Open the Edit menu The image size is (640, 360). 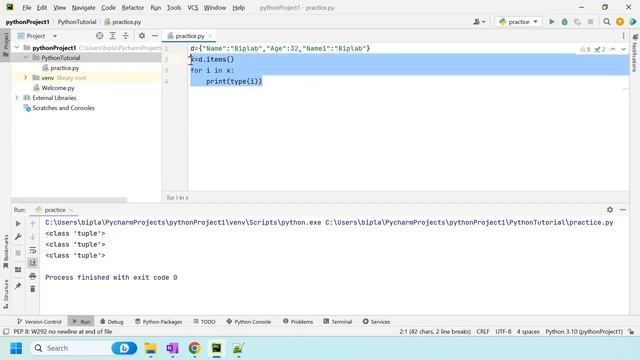[x=42, y=7]
